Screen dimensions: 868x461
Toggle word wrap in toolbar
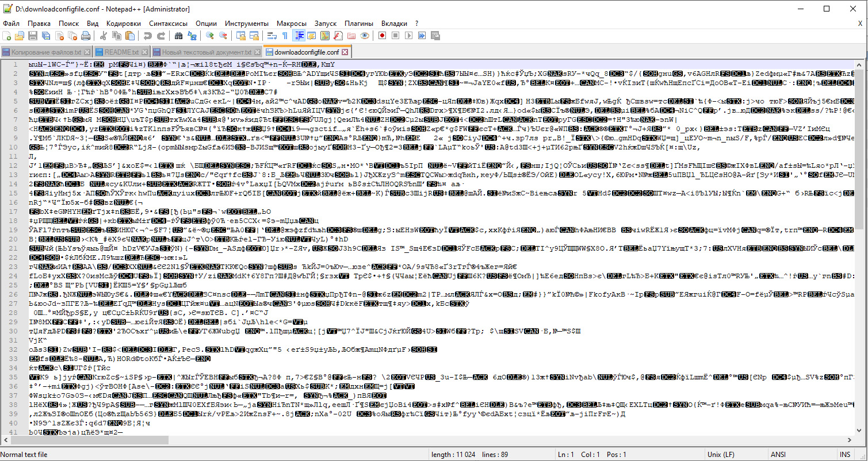coord(272,36)
